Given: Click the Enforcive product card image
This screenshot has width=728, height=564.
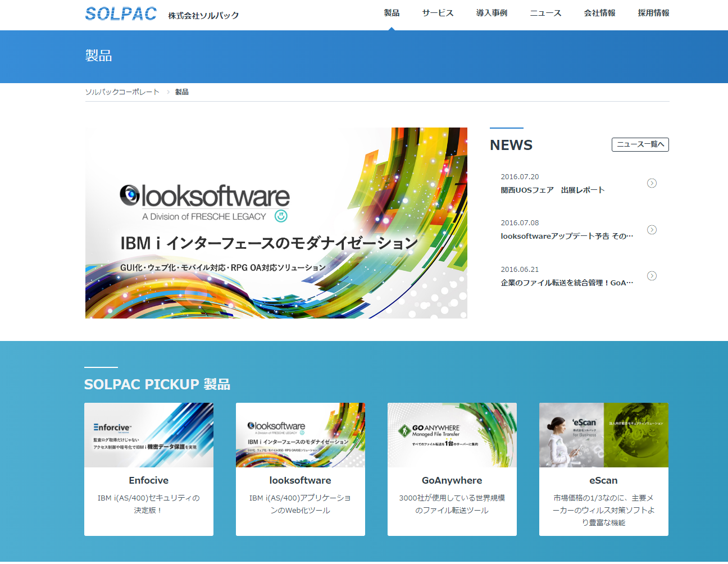Looking at the screenshot, I should [x=149, y=435].
